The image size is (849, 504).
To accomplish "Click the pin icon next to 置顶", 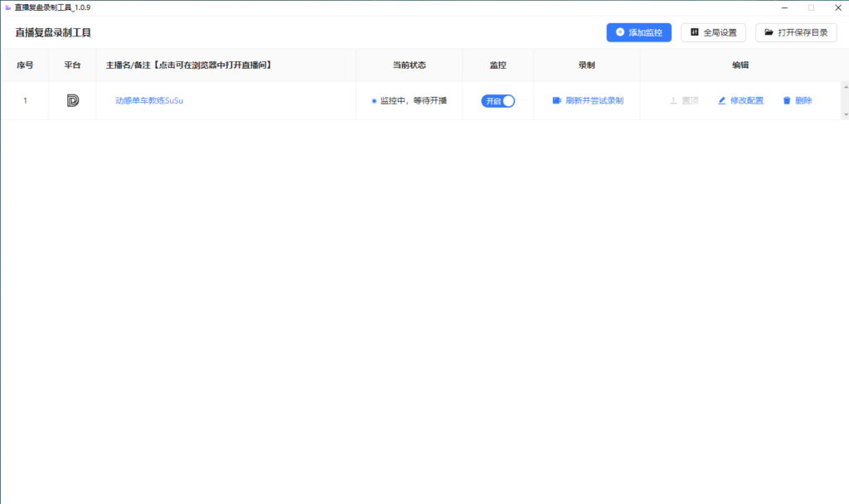I will (672, 100).
